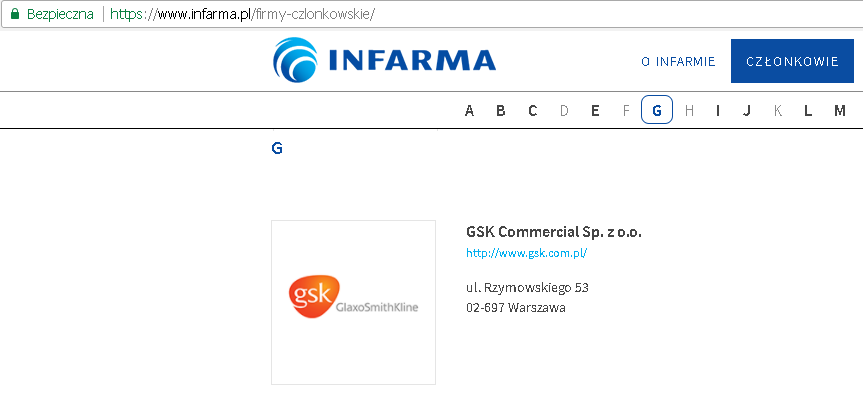This screenshot has width=863, height=402.
Task: Open the http://www.gsk.com.pl/ link
Action: tap(527, 253)
